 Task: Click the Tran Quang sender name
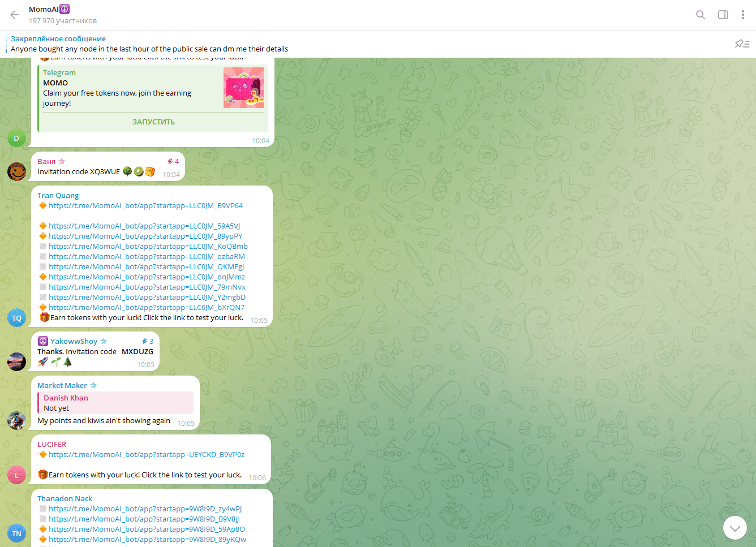[58, 195]
